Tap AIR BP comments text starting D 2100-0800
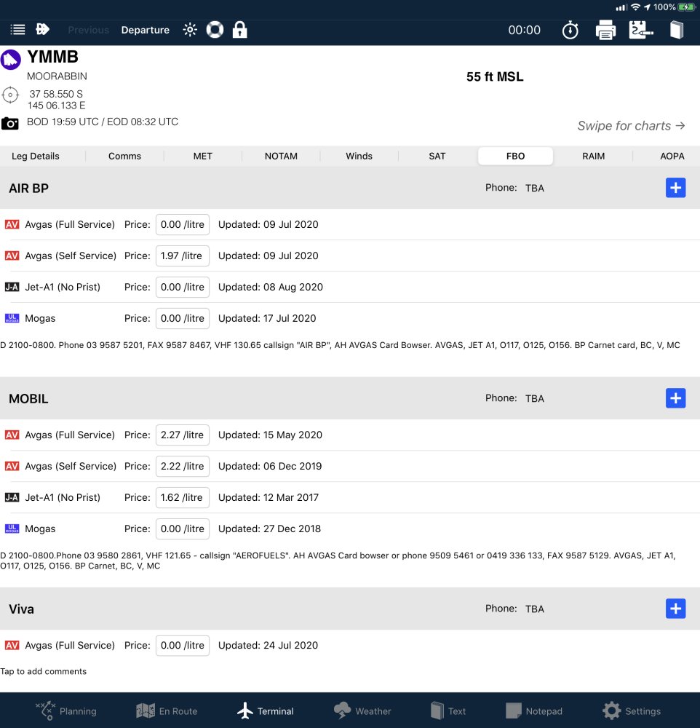The image size is (700, 728). point(340,345)
